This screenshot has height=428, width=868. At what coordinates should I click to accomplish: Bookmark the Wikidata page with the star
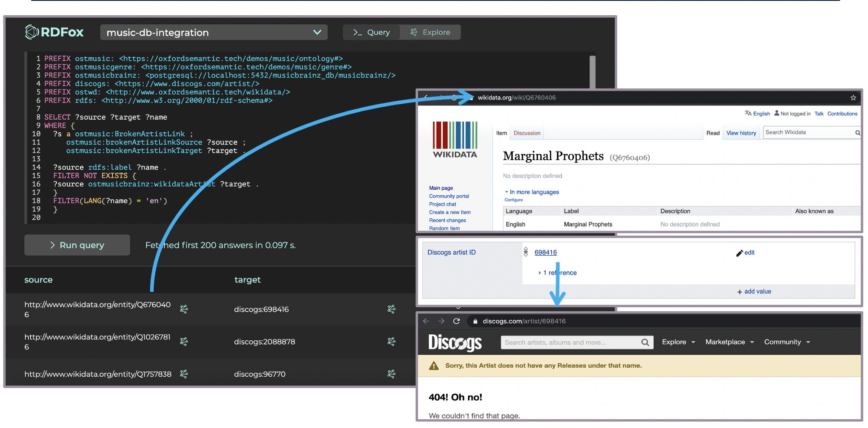[853, 98]
